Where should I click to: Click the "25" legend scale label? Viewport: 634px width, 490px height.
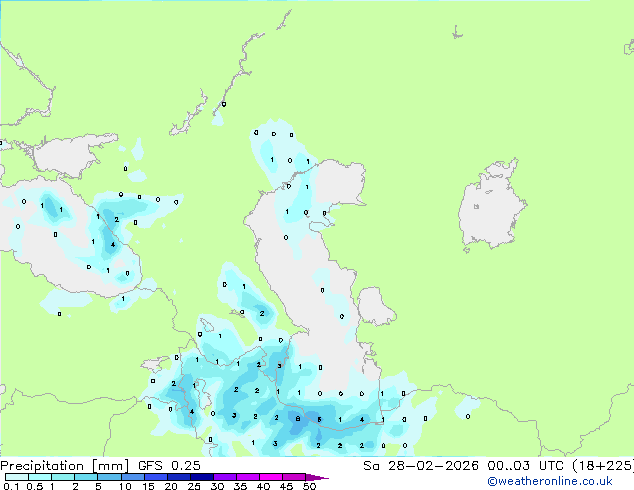(194, 486)
